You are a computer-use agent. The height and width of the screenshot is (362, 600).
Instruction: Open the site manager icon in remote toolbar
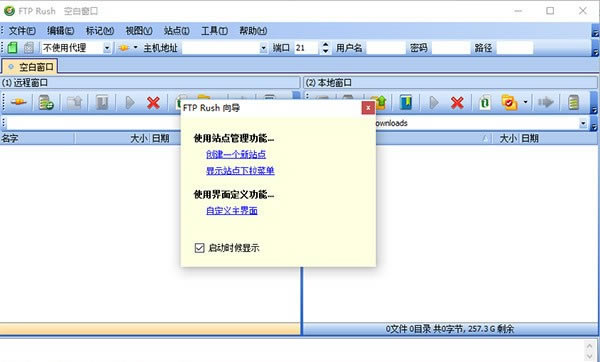46,102
